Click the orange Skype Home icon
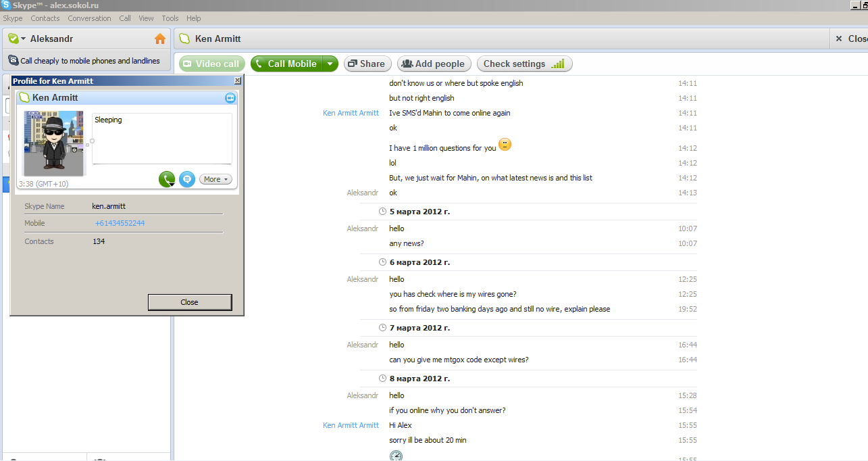This screenshot has height=461, width=868. pyautogui.click(x=160, y=39)
